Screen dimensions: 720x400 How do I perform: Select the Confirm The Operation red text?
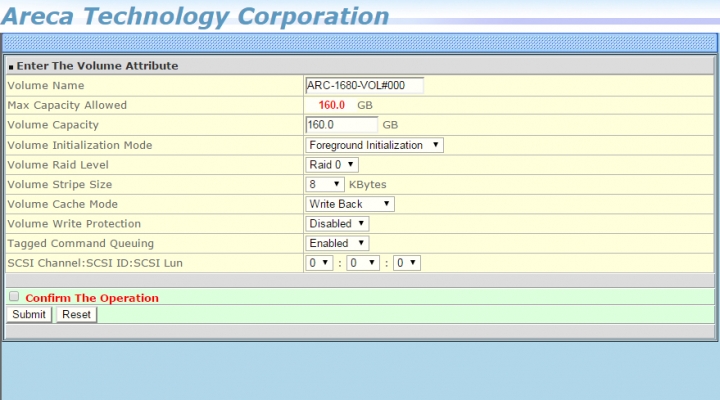[x=92, y=298]
